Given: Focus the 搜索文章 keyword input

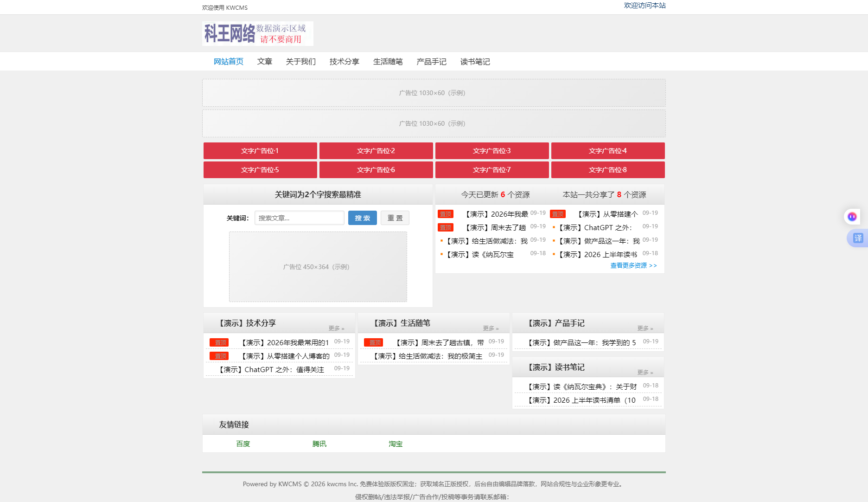Looking at the screenshot, I should point(300,218).
